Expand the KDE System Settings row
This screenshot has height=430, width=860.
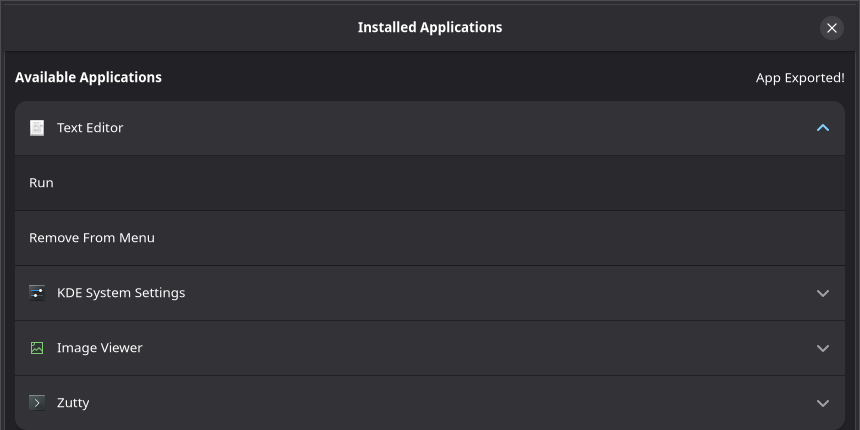[823, 293]
